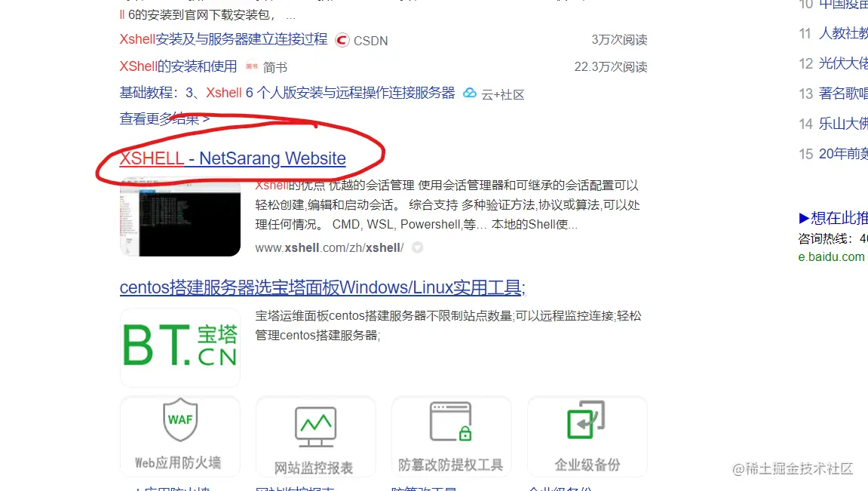
Task: Open hot search item 15 20年前
Action: point(833,153)
